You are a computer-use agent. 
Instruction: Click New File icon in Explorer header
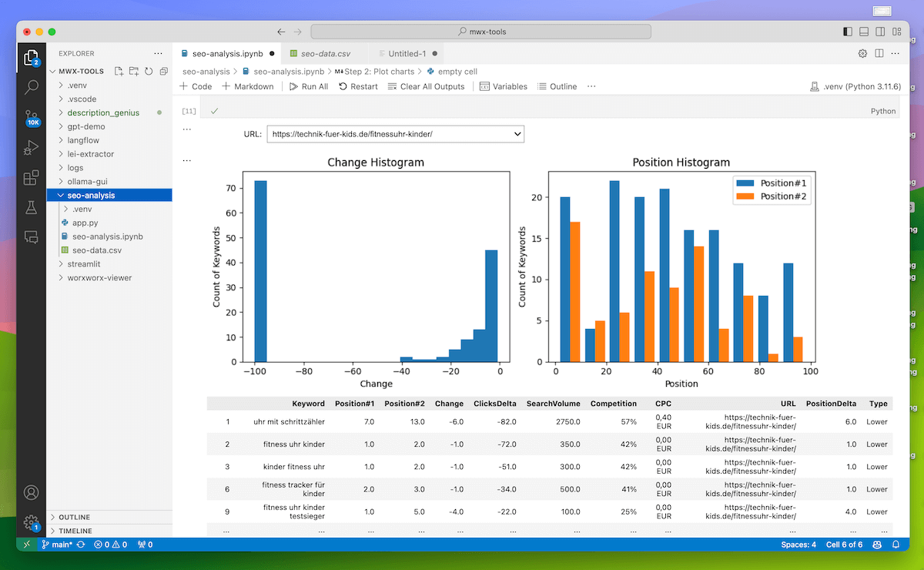(x=119, y=71)
